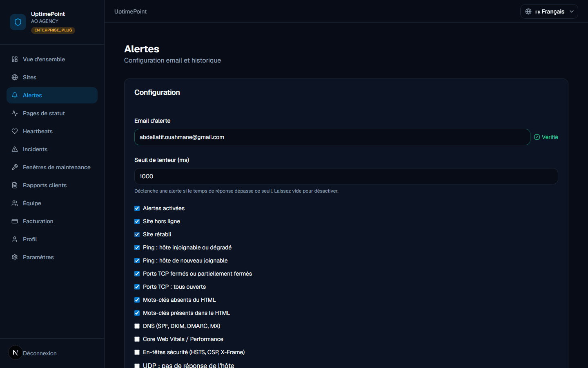This screenshot has height=368, width=588.
Task: Click the Alertes bell icon
Action: point(15,95)
